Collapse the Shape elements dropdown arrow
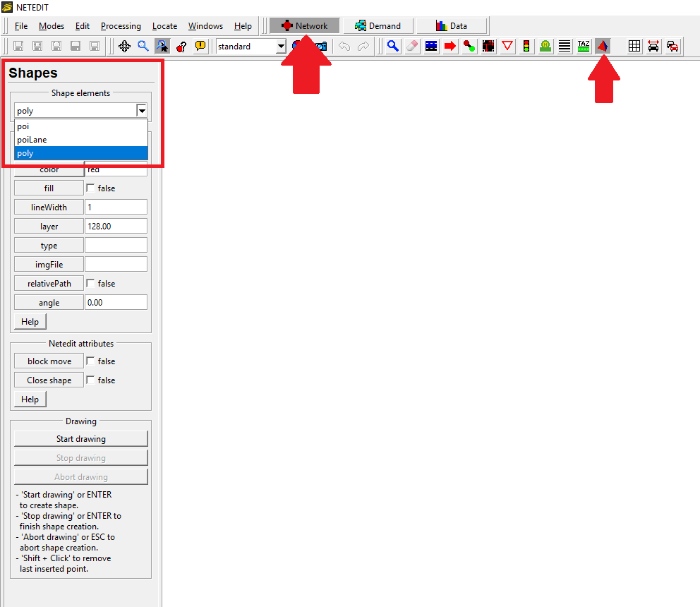Screen dimensions: 700x607 142,111
